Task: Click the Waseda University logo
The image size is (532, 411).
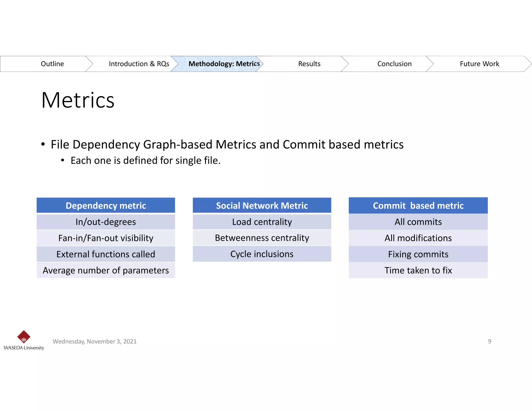Action: pos(24,340)
